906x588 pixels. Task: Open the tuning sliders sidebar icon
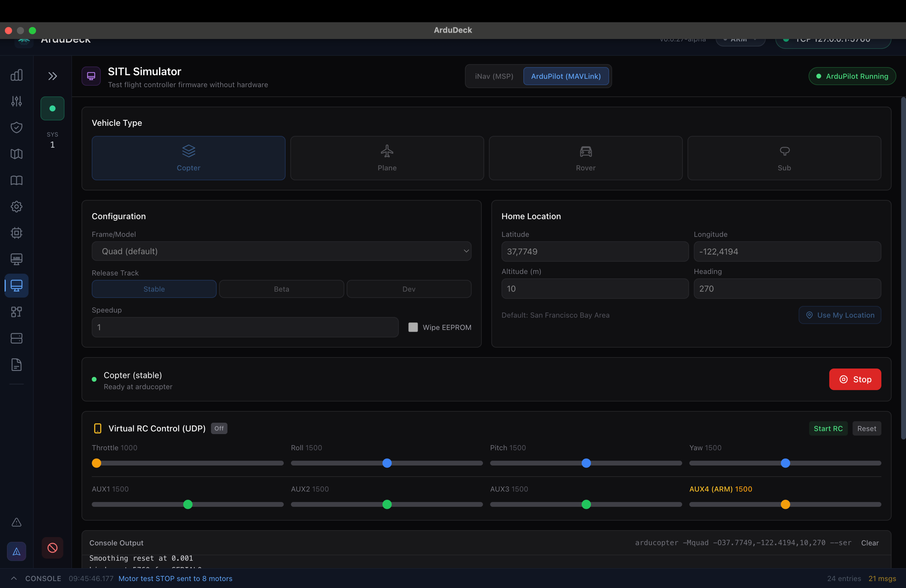(x=16, y=101)
